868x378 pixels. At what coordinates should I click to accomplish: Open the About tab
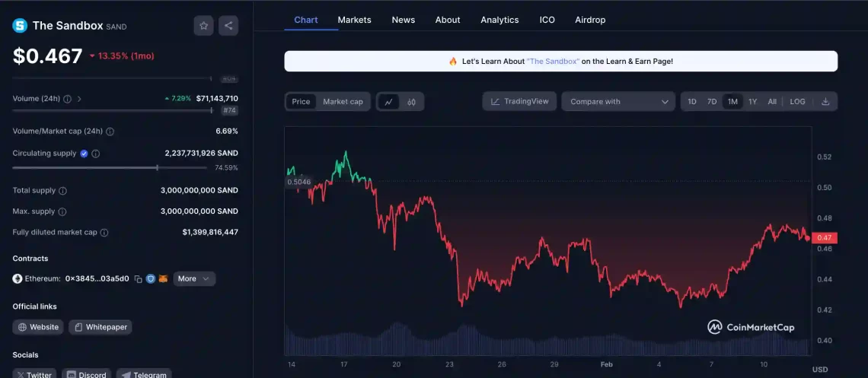click(447, 20)
